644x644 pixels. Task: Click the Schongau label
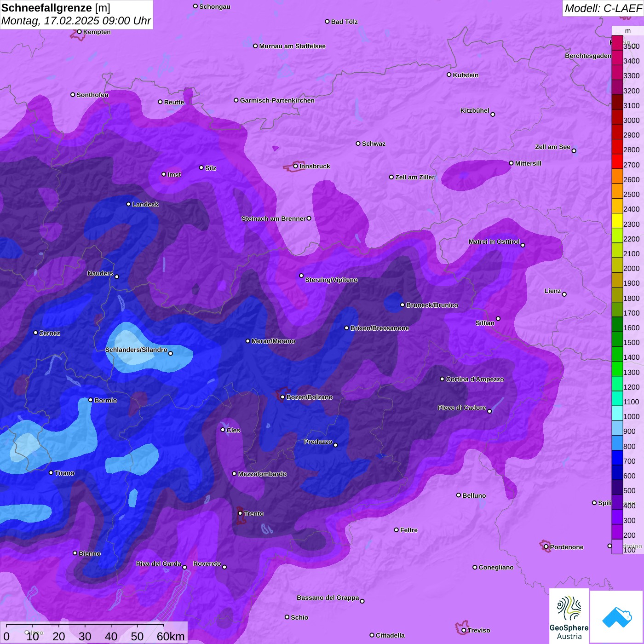(214, 6)
